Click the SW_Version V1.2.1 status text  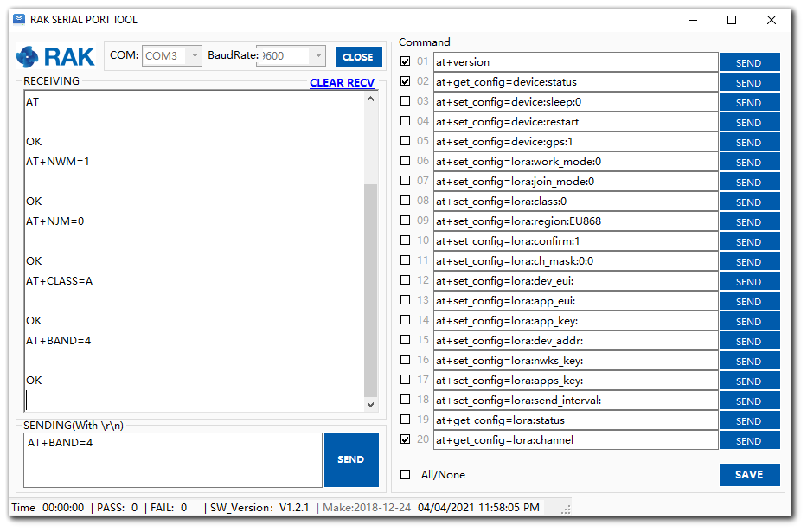click(259, 507)
